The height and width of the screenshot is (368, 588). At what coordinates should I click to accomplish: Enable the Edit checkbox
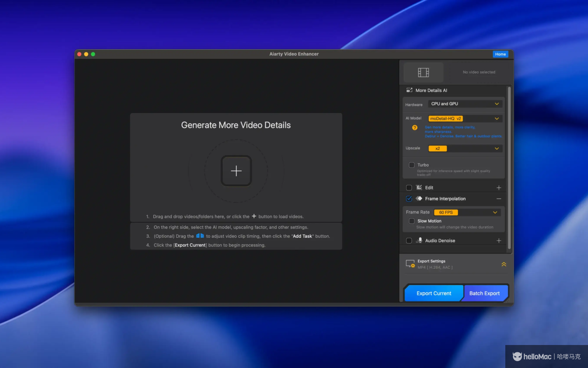click(409, 188)
